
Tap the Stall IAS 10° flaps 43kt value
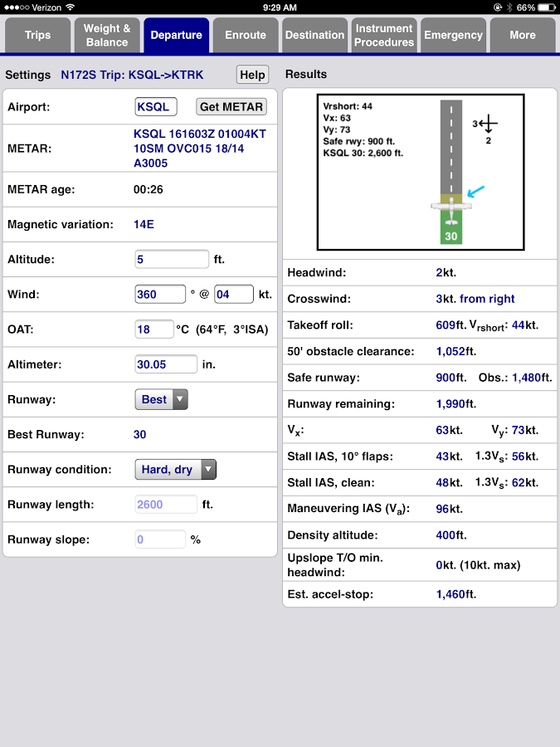(x=449, y=456)
